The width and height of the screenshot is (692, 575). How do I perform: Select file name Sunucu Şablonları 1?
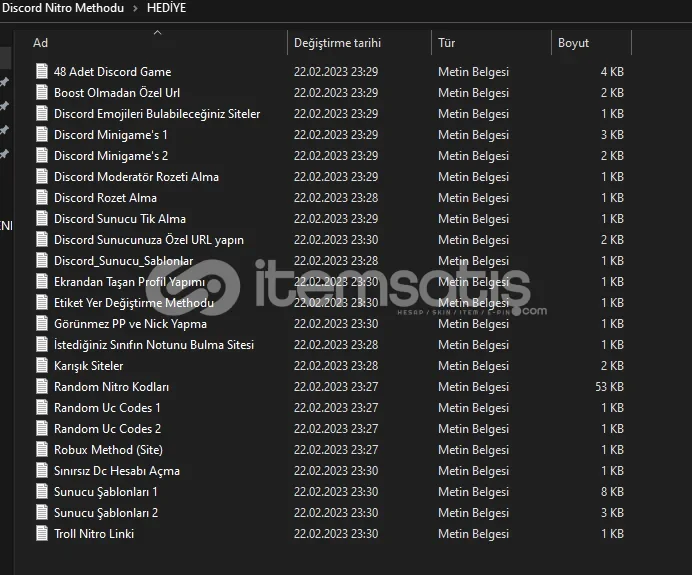105,492
